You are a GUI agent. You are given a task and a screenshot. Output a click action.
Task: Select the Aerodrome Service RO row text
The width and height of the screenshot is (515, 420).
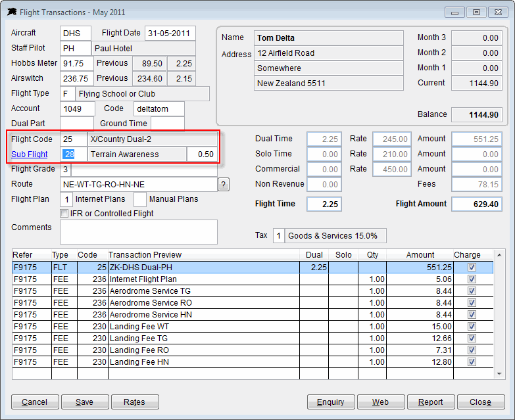pyautogui.click(x=151, y=303)
